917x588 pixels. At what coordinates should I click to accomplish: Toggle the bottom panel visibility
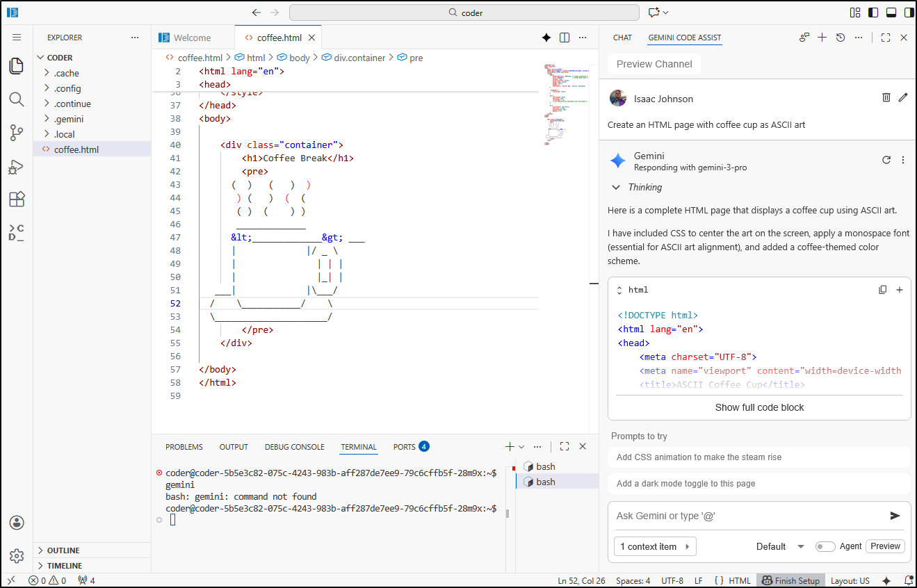(x=891, y=12)
